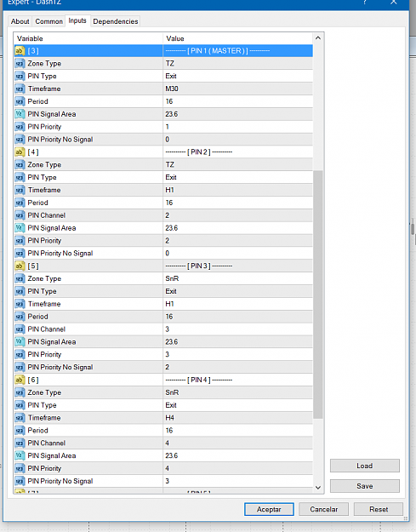Select the Inputs tab
Screen dimensions: 416x532
pos(77,20)
